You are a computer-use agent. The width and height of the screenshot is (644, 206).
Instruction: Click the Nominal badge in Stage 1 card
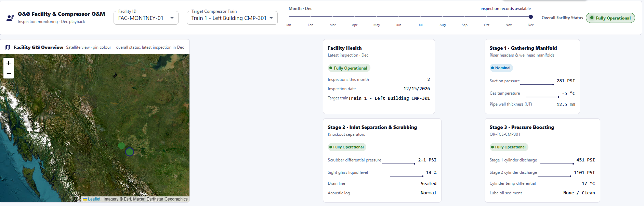coord(501,68)
